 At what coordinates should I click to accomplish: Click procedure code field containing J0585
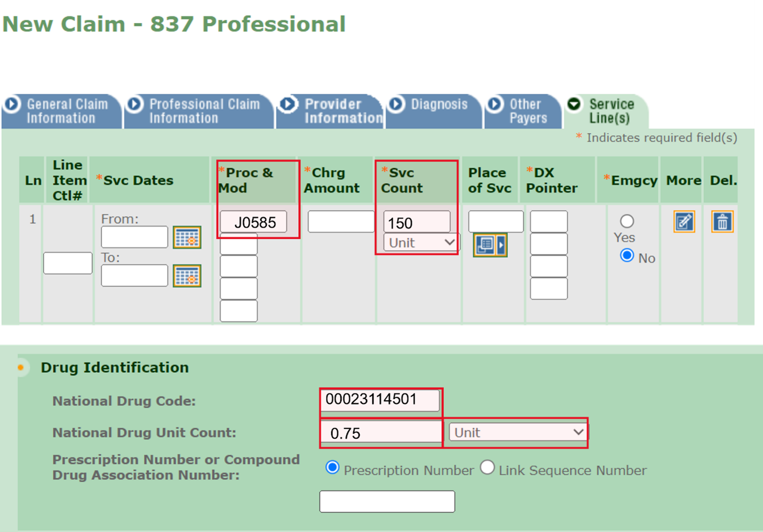[x=253, y=222]
